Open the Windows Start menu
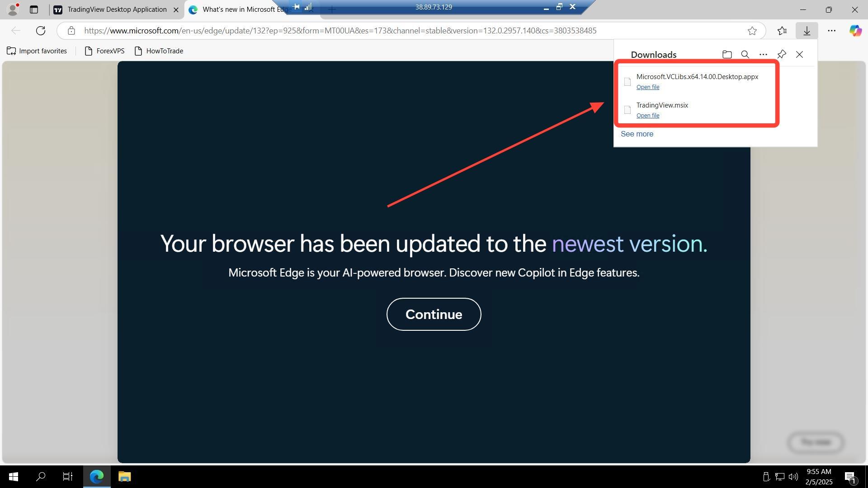The image size is (868, 488). tap(14, 477)
